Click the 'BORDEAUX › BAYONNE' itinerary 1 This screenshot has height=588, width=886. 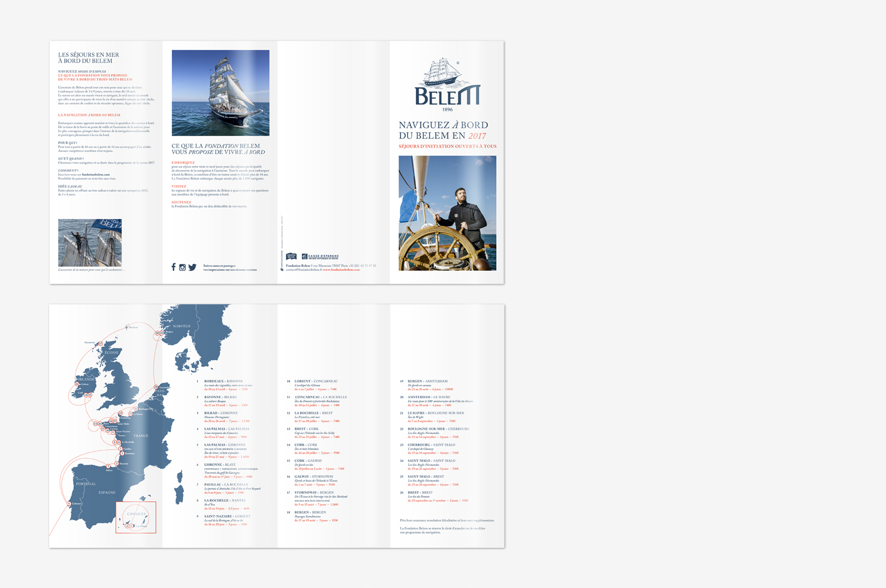tap(223, 381)
